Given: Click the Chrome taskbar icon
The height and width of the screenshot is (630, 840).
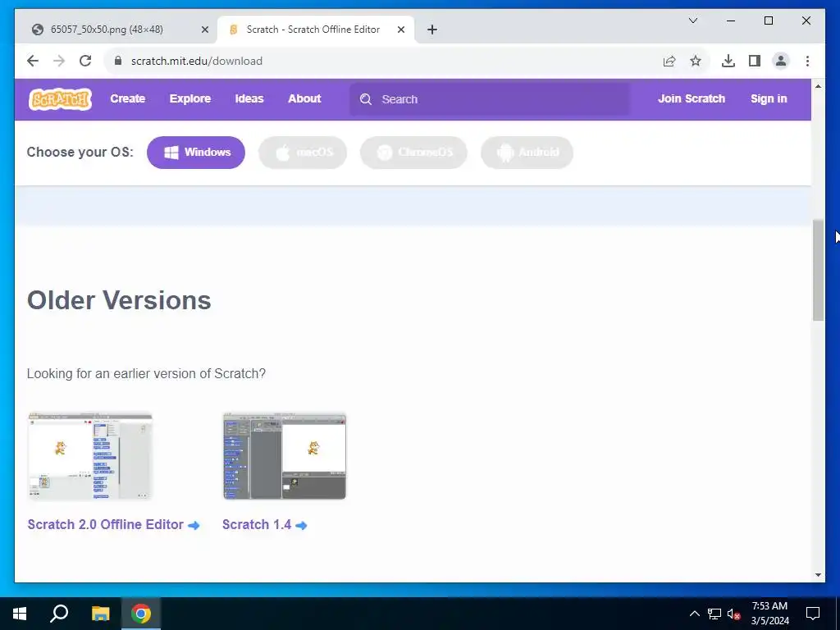Looking at the screenshot, I should (141, 614).
